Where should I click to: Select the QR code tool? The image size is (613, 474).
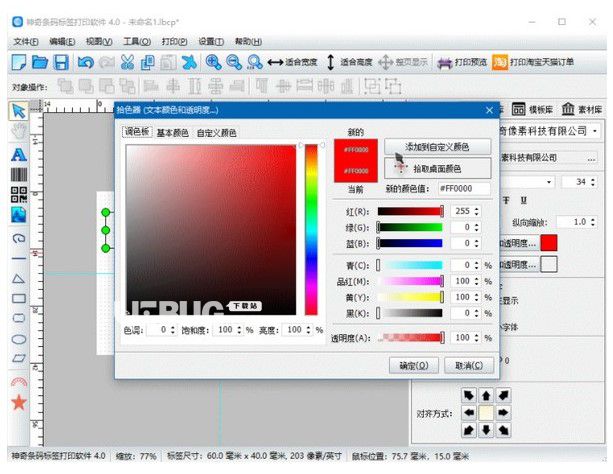click(x=19, y=194)
